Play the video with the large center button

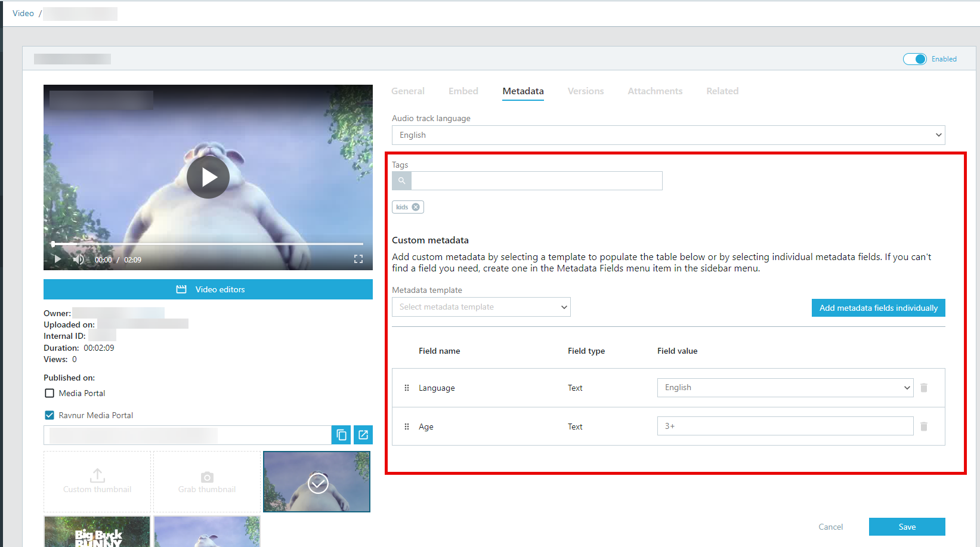point(208,177)
